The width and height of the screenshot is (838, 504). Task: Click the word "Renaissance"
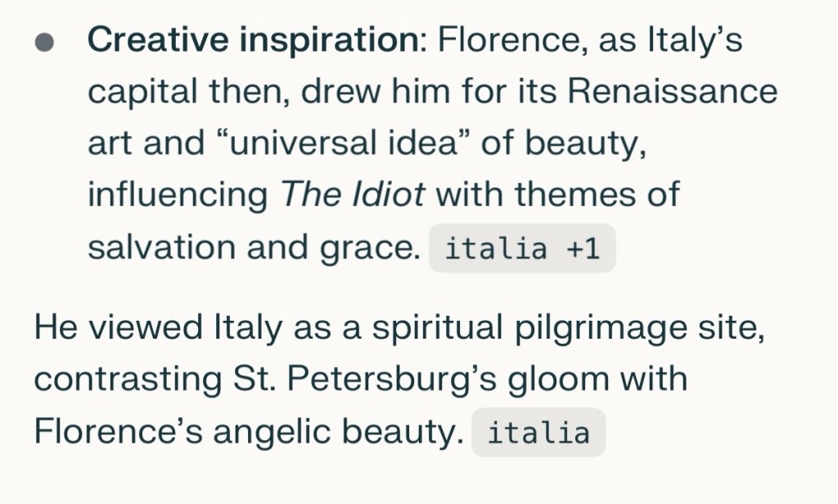point(672,92)
